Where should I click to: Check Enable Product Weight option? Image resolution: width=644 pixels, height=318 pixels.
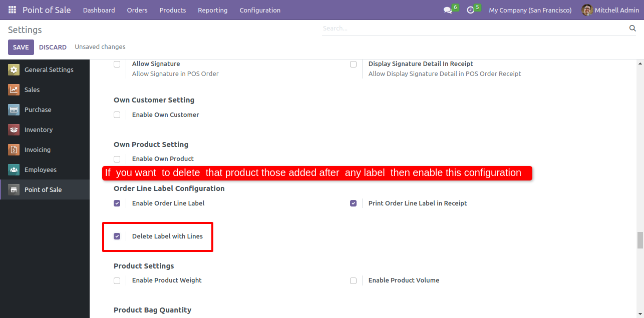coord(117,280)
